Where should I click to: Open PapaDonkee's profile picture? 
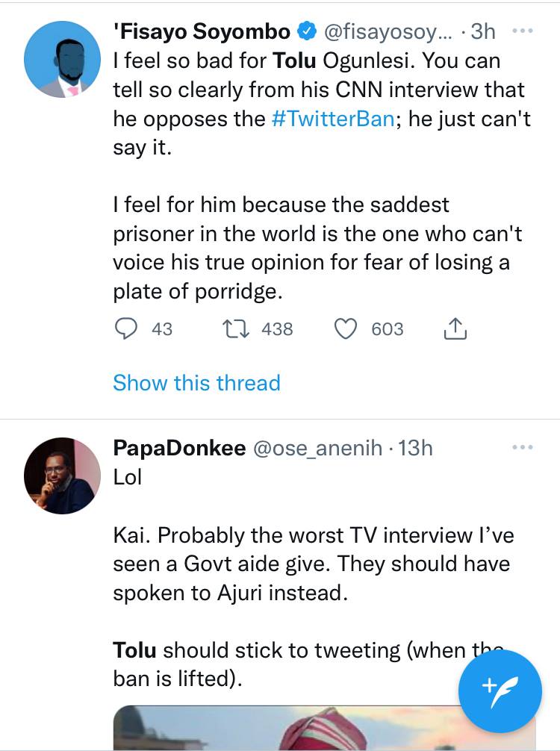[x=62, y=477]
